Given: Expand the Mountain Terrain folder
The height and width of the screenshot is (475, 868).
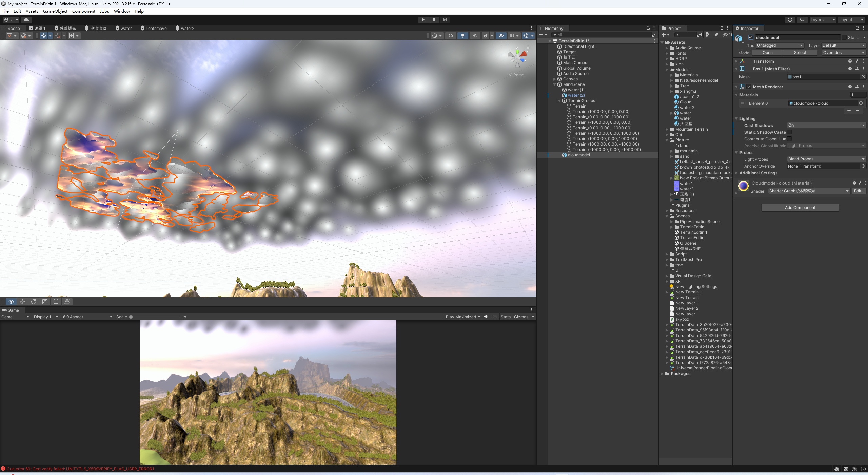Looking at the screenshot, I should click(667, 129).
